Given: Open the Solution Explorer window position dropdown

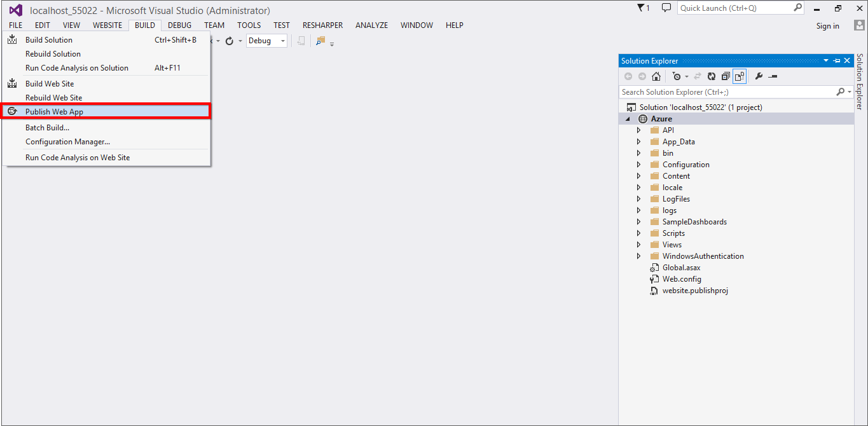Looking at the screenshot, I should click(826, 61).
